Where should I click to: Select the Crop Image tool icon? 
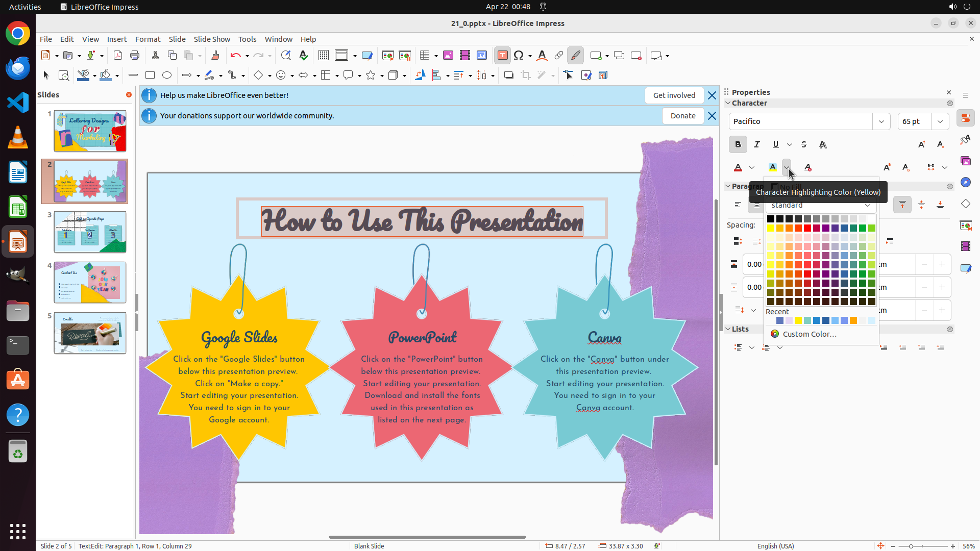525,76
